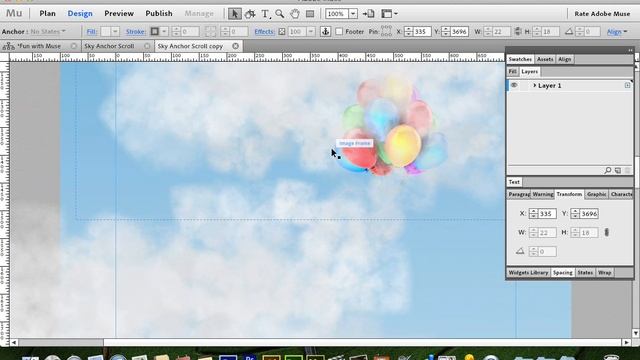Click the corner radius options icon
This screenshot has width=640, height=360.
pos(211,31)
